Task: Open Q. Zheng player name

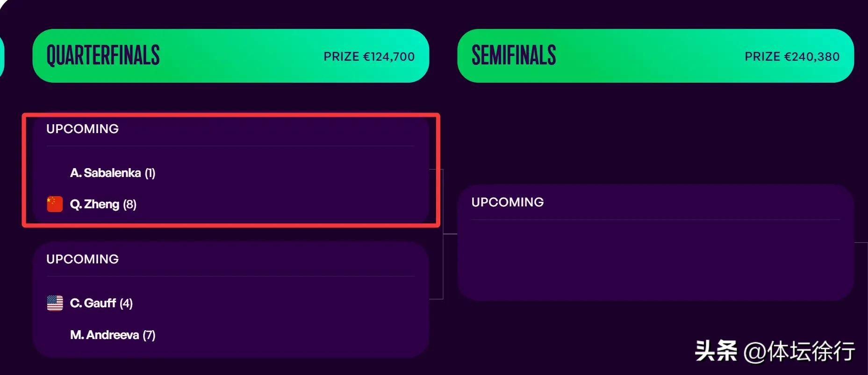Action: point(95,204)
